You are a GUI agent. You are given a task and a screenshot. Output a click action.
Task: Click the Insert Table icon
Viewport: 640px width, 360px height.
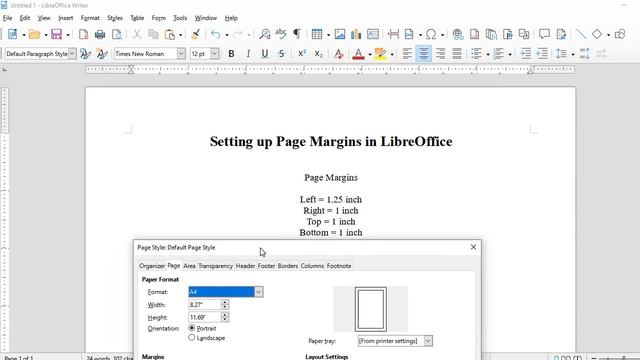tap(317, 34)
